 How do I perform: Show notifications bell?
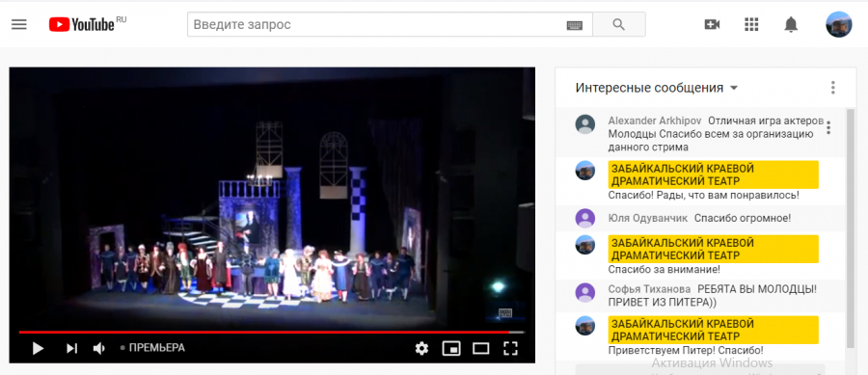coord(791,24)
